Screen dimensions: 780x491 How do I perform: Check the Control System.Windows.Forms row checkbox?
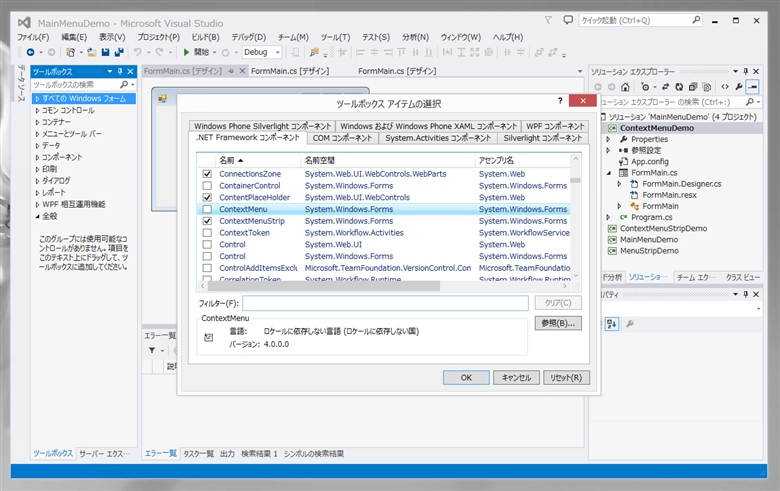click(x=207, y=256)
